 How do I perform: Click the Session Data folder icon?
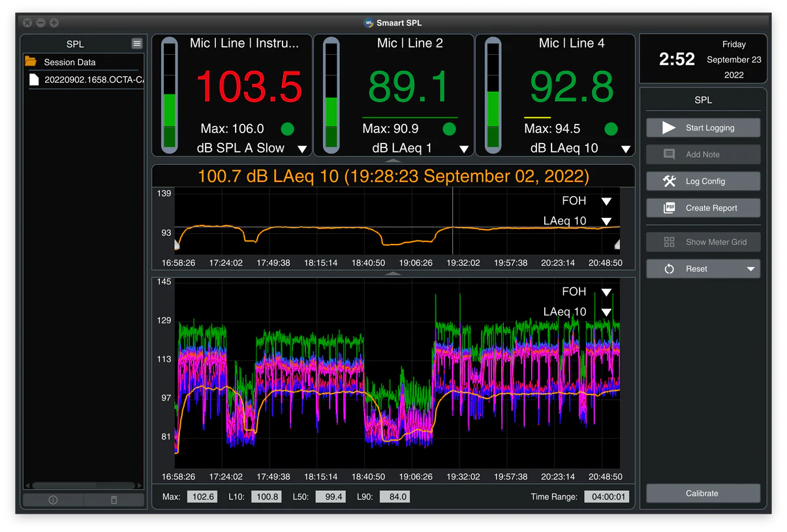31,61
